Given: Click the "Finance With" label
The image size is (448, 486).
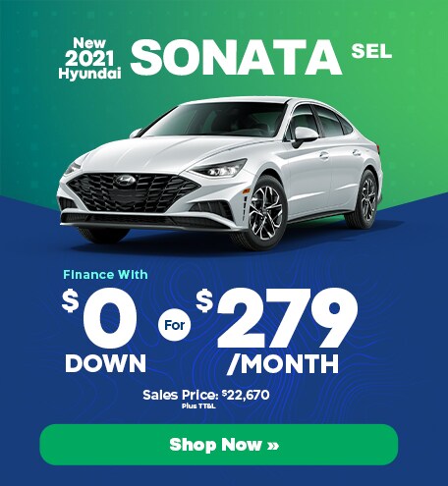Looking at the screenshot, I should point(105,274).
